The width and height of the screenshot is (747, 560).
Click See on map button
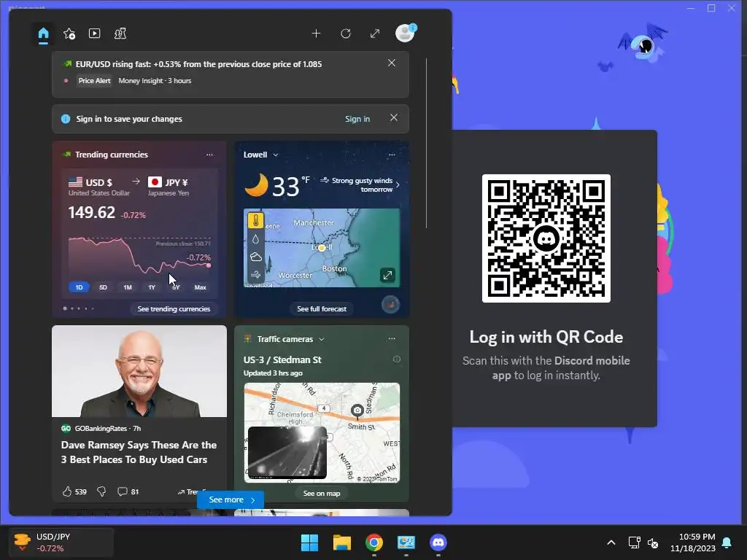(x=322, y=494)
